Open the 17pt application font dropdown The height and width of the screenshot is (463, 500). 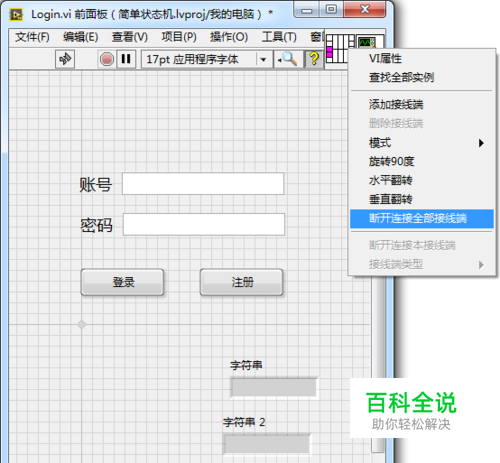[207, 59]
